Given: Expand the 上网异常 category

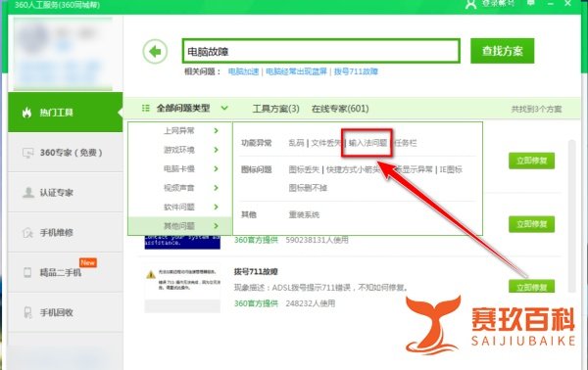Looking at the screenshot, I should coord(180,131).
